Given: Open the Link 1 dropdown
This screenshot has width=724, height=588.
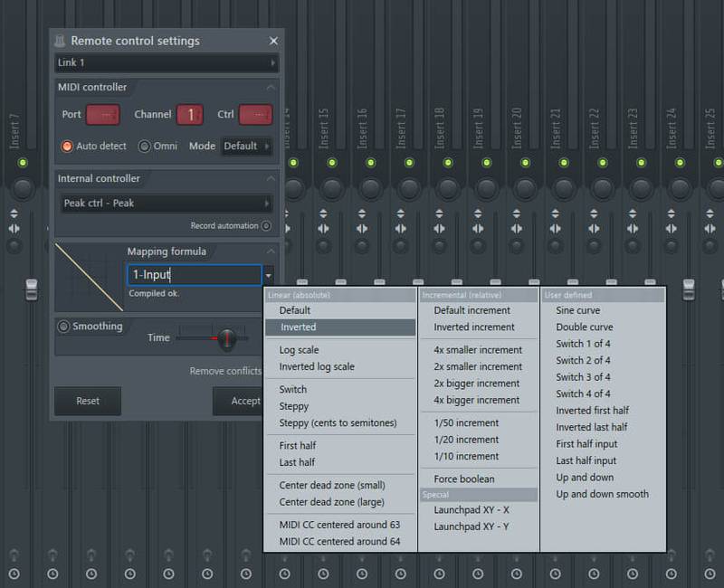Looking at the screenshot, I should tap(166, 62).
